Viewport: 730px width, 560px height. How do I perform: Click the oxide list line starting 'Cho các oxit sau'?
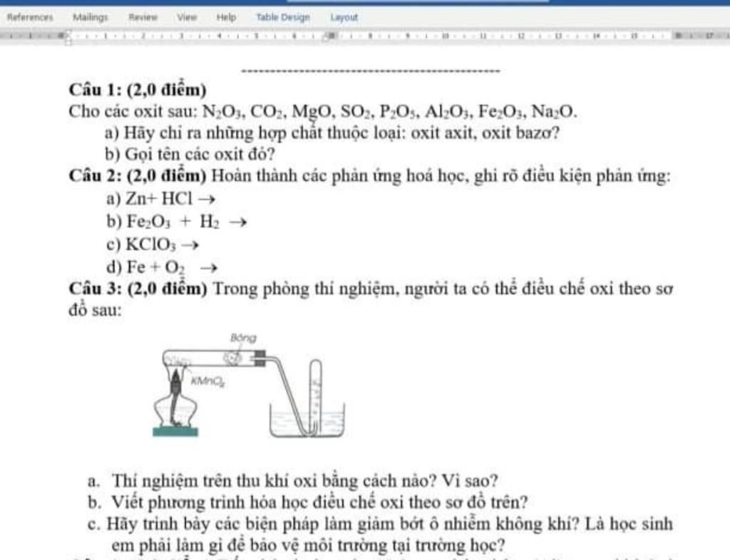(x=323, y=112)
